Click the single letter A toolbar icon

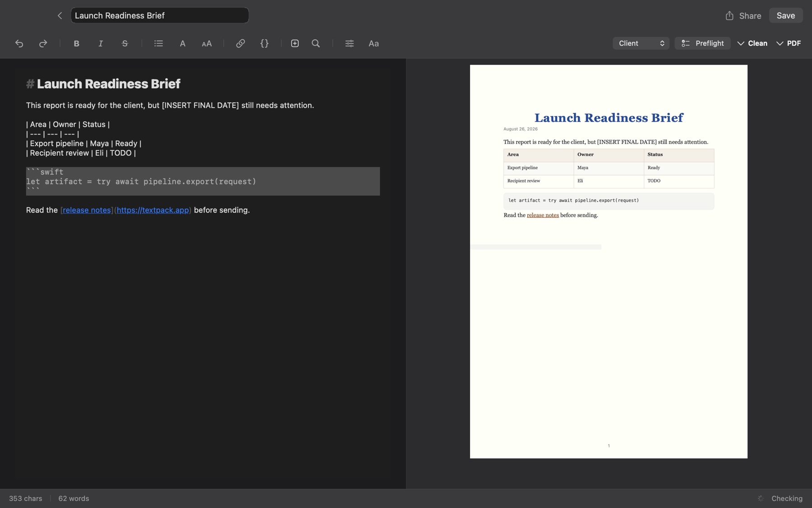pos(183,43)
